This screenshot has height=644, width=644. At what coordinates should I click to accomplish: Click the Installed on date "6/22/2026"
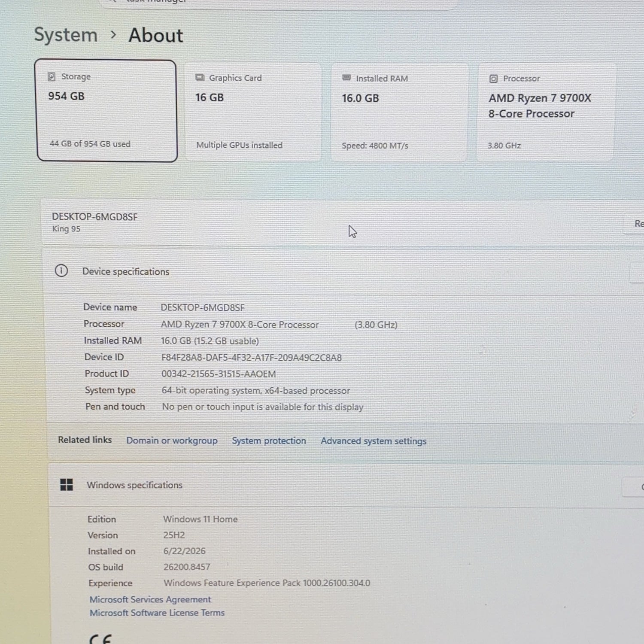[185, 551]
